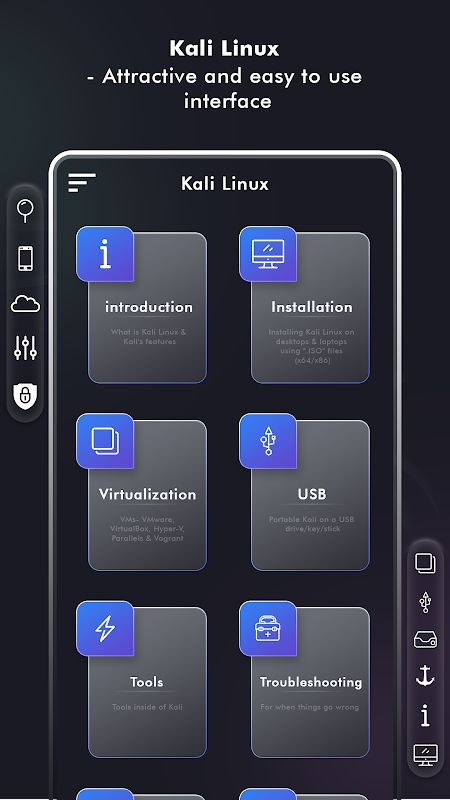Open the Installation section title
Screen dimensions: 450x800
[311, 307]
